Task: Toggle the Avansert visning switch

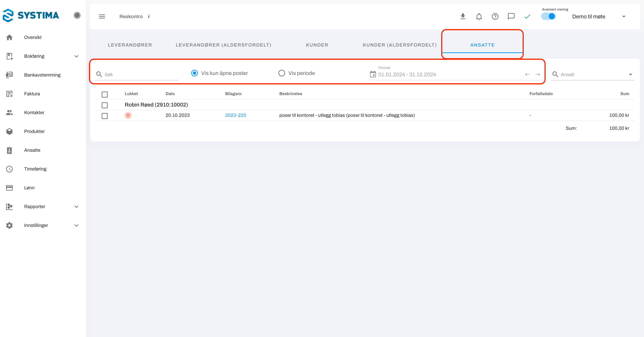Action: 549,17
